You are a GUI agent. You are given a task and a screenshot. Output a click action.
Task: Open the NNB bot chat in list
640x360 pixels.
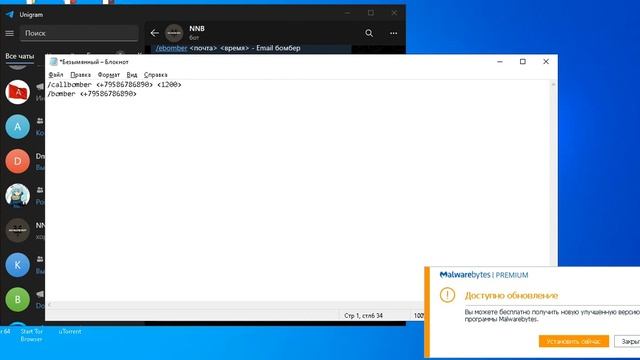coord(18,230)
